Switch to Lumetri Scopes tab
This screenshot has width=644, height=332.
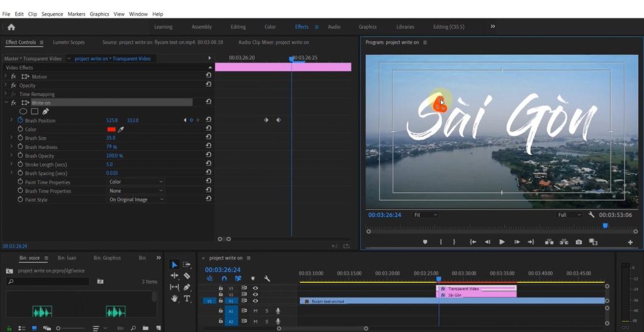coord(69,42)
